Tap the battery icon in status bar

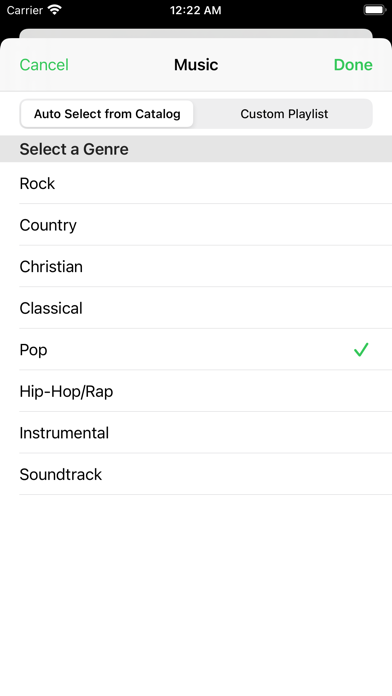375,10
